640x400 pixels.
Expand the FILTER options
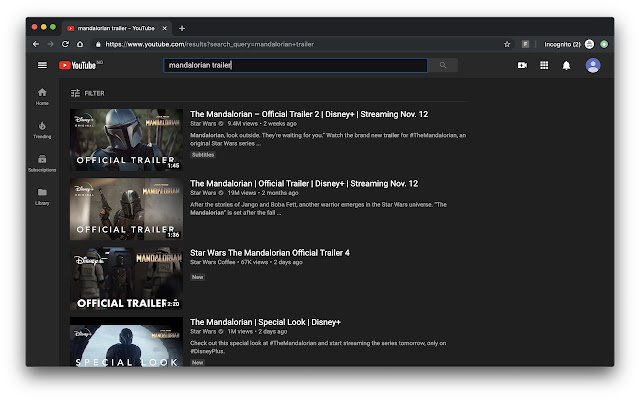pyautogui.click(x=88, y=93)
